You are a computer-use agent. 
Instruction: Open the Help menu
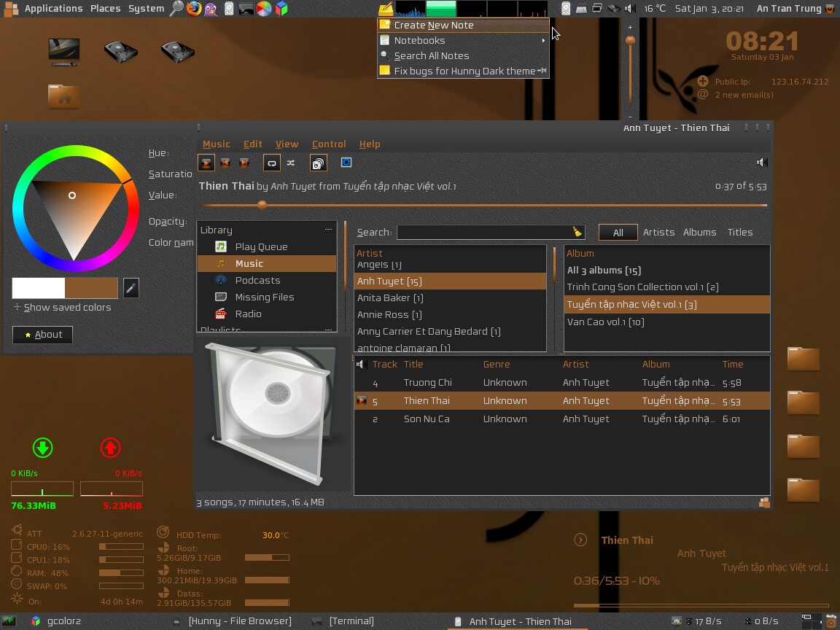[370, 144]
